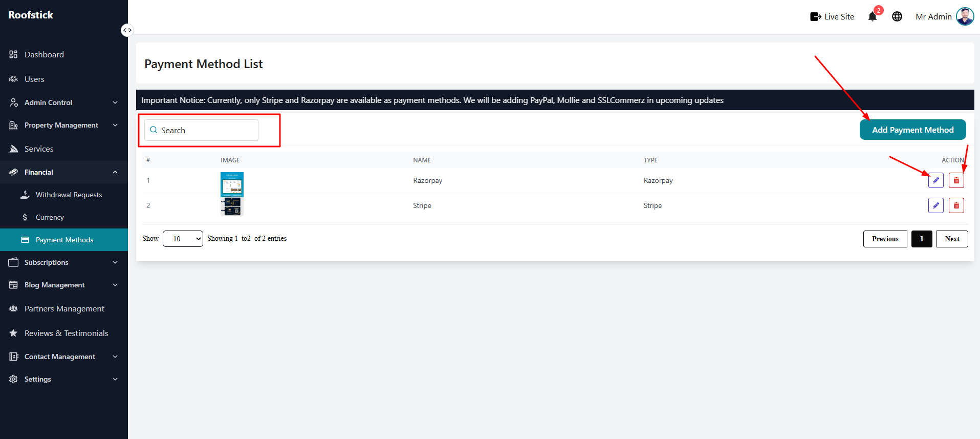Click Add Payment Method button
Viewport: 980px width, 439px height.
pyautogui.click(x=912, y=130)
